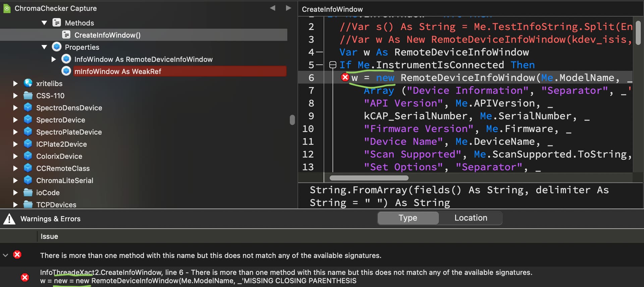Image resolution: width=644 pixels, height=287 pixels.
Task: Click kCAP_SerialNumber on line 9
Action: point(416,116)
